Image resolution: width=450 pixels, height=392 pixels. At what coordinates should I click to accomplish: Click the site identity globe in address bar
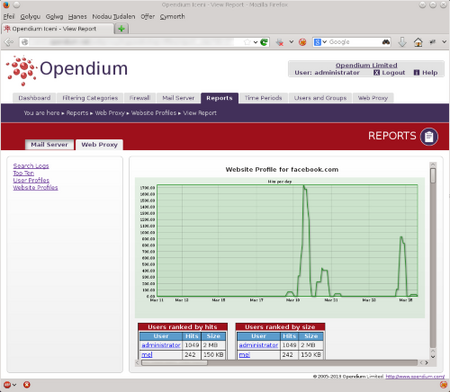coord(25,42)
